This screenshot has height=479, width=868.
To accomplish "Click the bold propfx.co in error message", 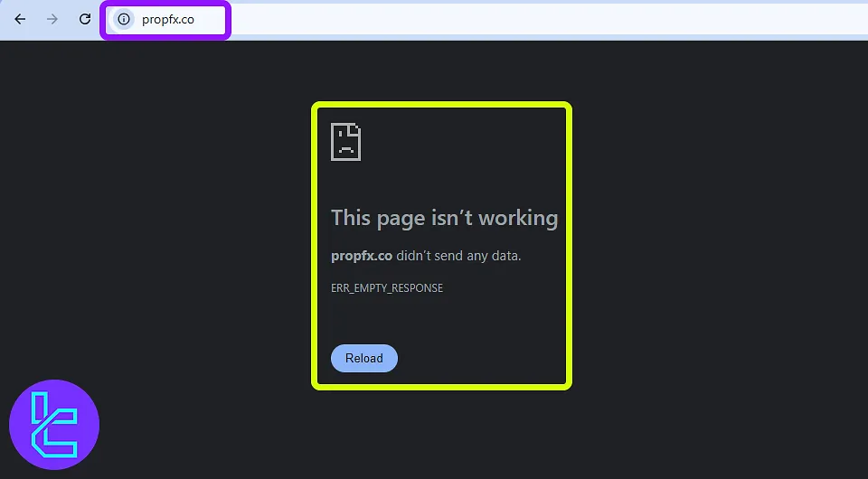I will click(x=362, y=256).
